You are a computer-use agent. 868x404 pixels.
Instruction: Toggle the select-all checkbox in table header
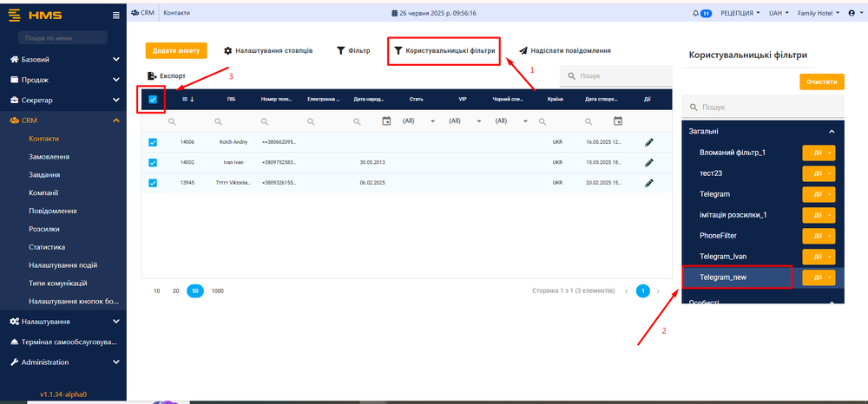click(x=153, y=100)
